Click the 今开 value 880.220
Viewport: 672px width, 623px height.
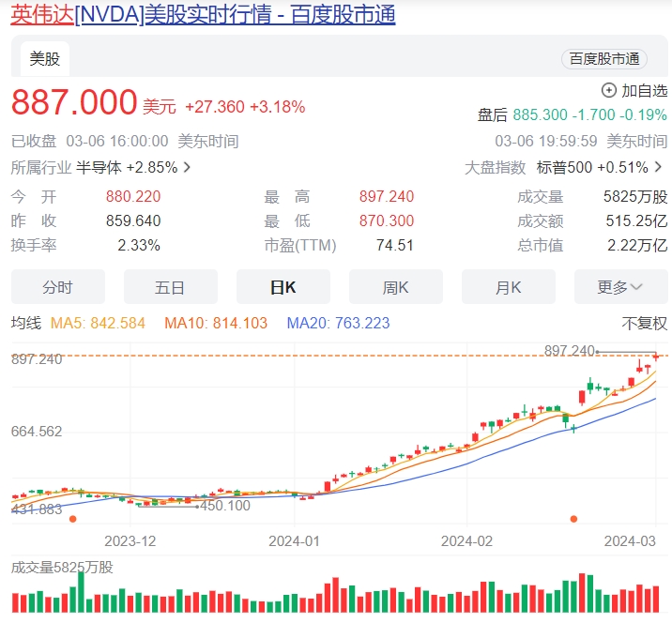pos(133,197)
